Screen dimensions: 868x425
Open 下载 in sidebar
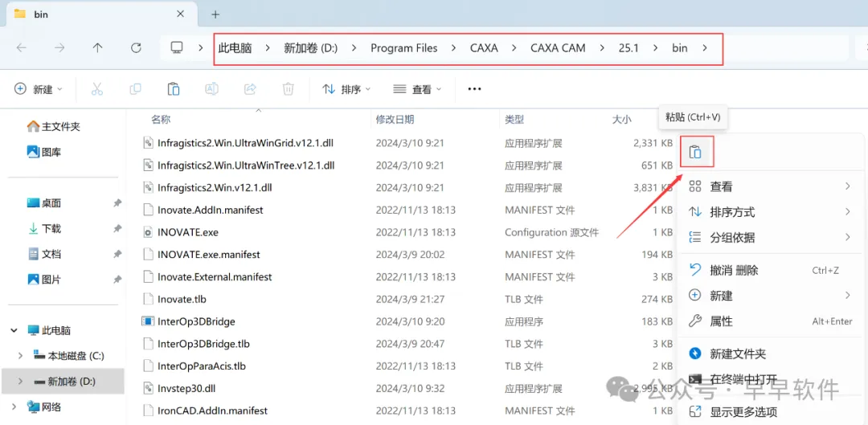(x=43, y=228)
